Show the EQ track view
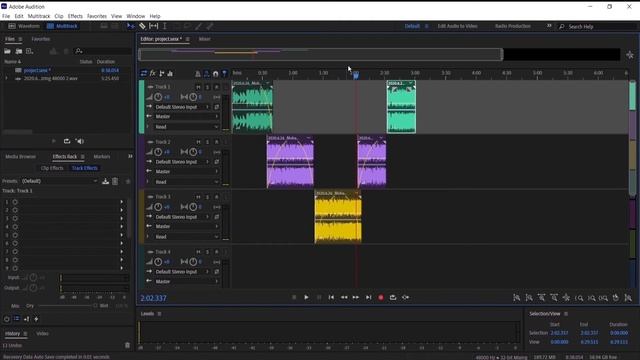 (170, 73)
